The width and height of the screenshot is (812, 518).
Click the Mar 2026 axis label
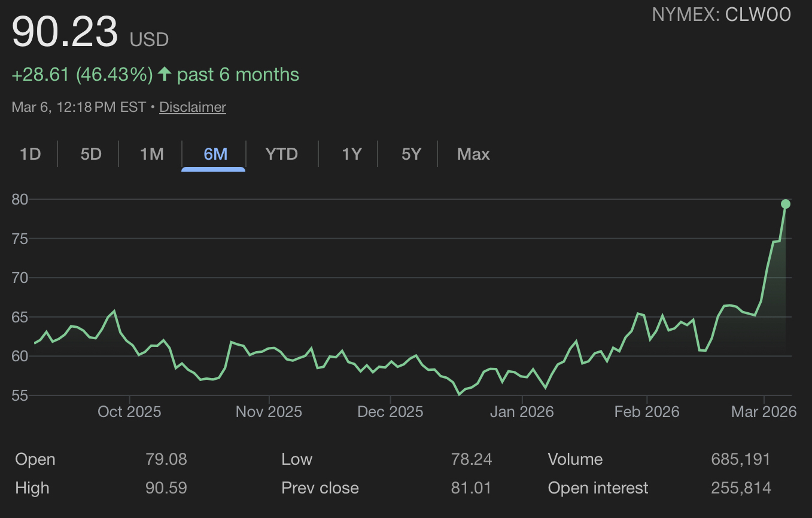click(764, 412)
